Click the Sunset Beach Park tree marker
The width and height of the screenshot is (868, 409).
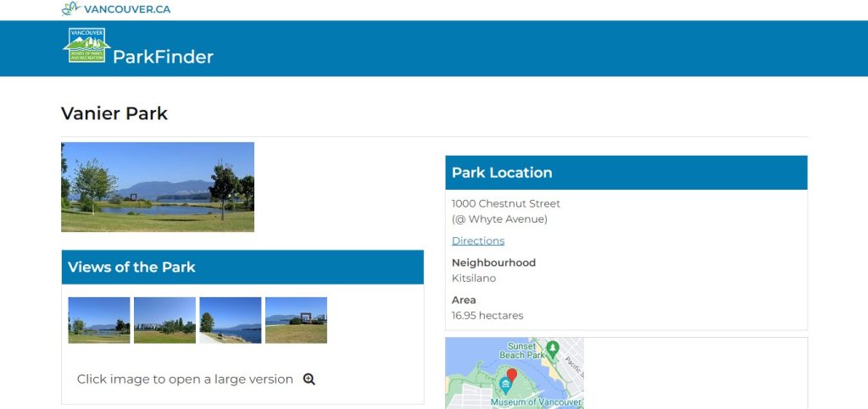coord(553,347)
